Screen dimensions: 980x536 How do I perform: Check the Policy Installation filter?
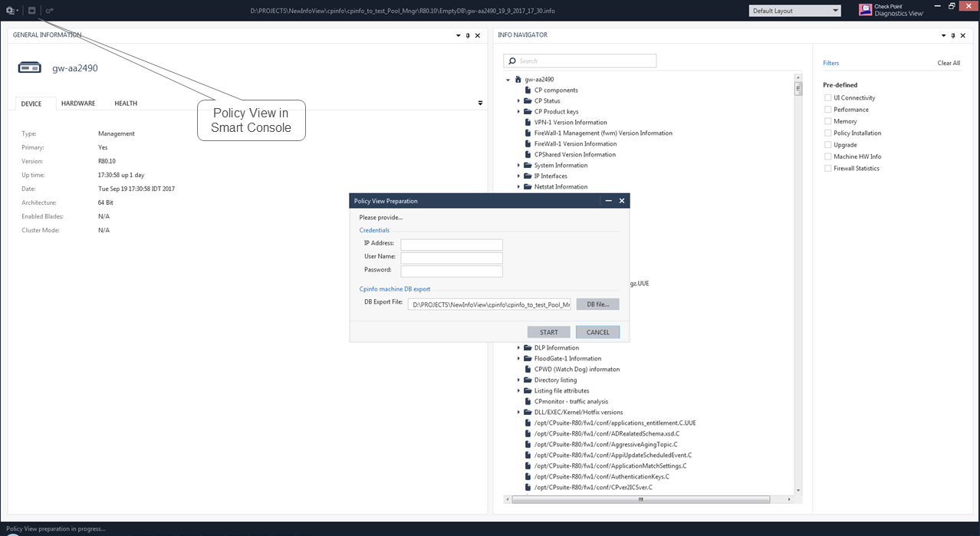[827, 133]
